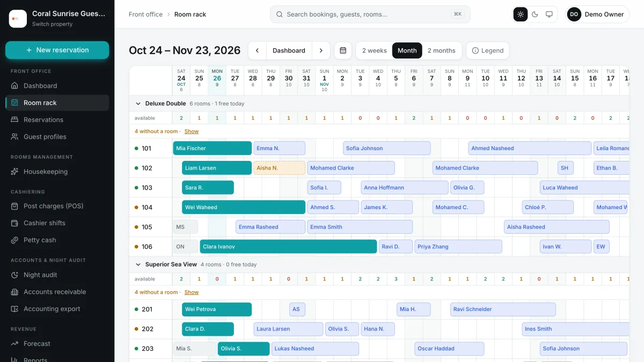This screenshot has width=644, height=362.
Task: Open Laura Larsen booking in room 202
Action: [289, 329]
